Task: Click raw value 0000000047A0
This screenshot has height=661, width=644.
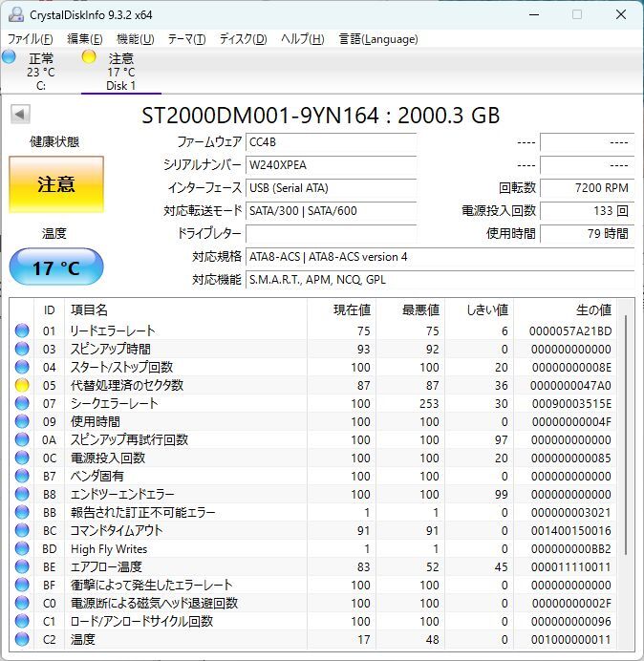Action: point(570,386)
